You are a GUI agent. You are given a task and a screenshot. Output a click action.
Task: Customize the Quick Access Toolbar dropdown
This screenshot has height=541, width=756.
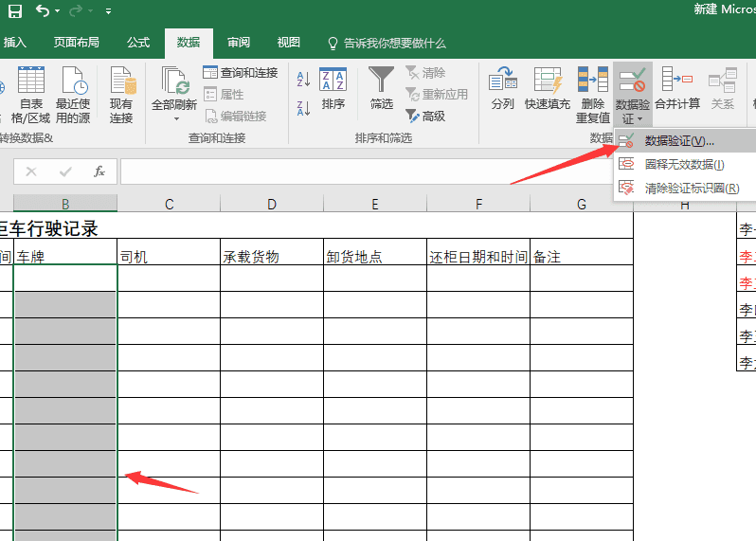(109, 11)
